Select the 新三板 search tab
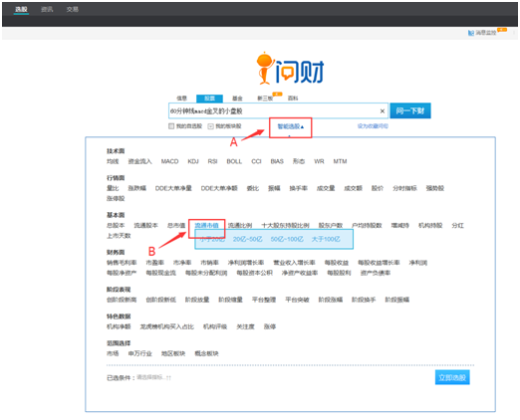 265,99
